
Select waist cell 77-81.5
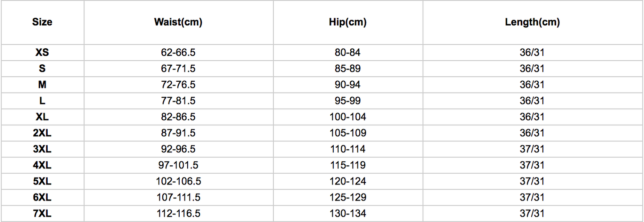click(178, 101)
